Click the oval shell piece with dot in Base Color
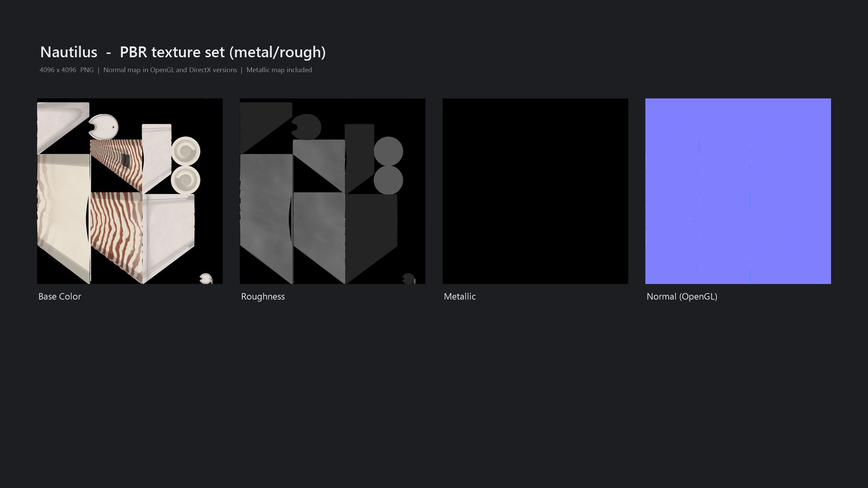This screenshot has width=868, height=488. click(x=104, y=127)
